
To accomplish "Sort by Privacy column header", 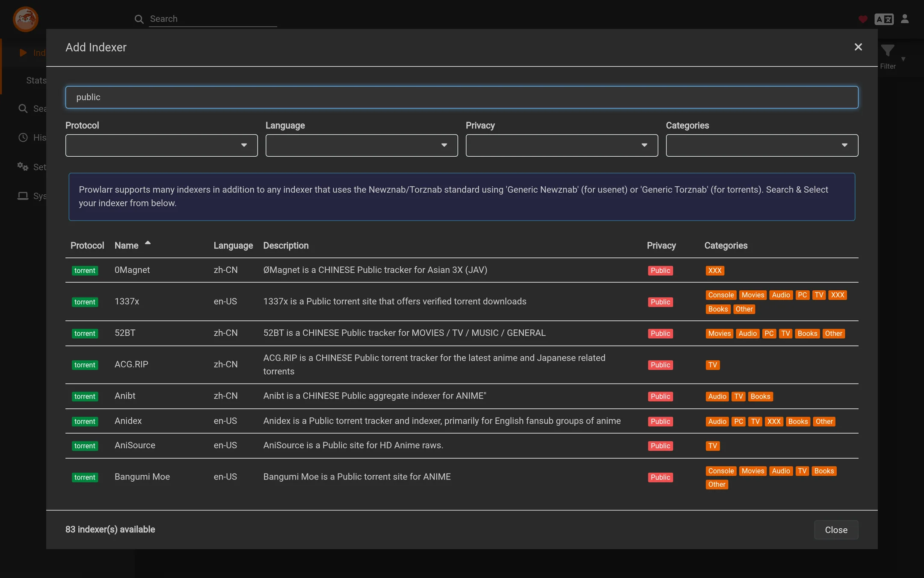I will (x=661, y=246).
